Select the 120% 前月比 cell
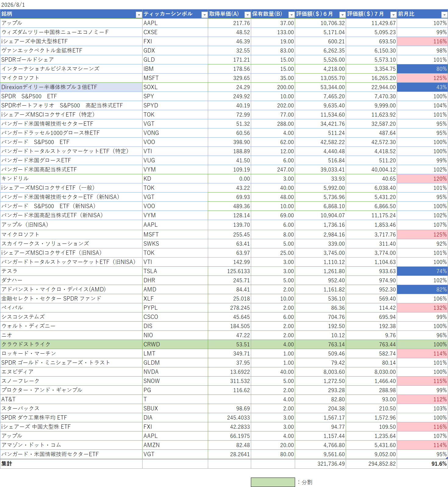Screen dimensions: 448x487 [422, 179]
